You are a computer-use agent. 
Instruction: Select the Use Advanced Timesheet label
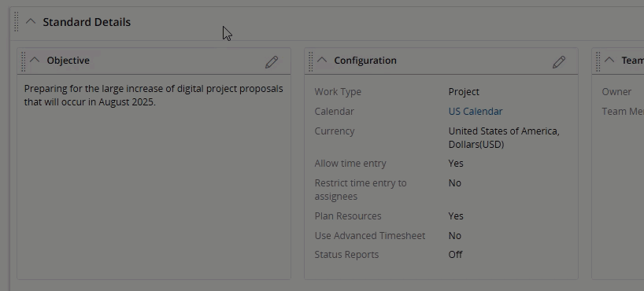tap(370, 236)
